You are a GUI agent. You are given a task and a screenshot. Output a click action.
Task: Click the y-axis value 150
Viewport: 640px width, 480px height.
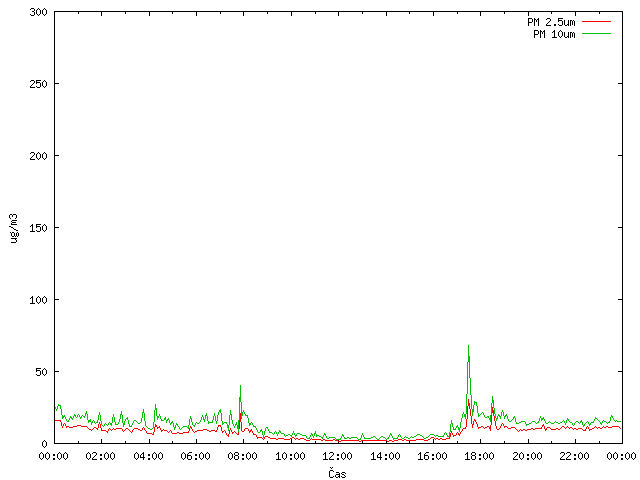tap(38, 228)
